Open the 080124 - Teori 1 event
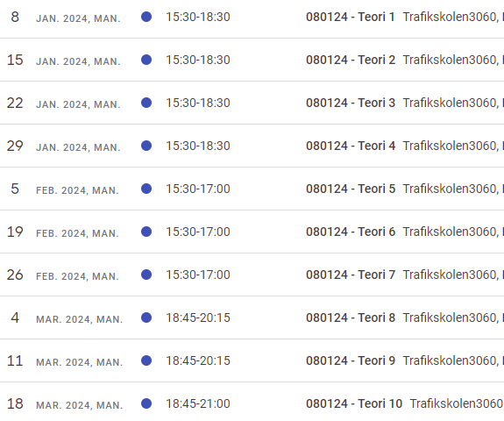Viewport: 504px width, 421px height. pyautogui.click(x=351, y=17)
